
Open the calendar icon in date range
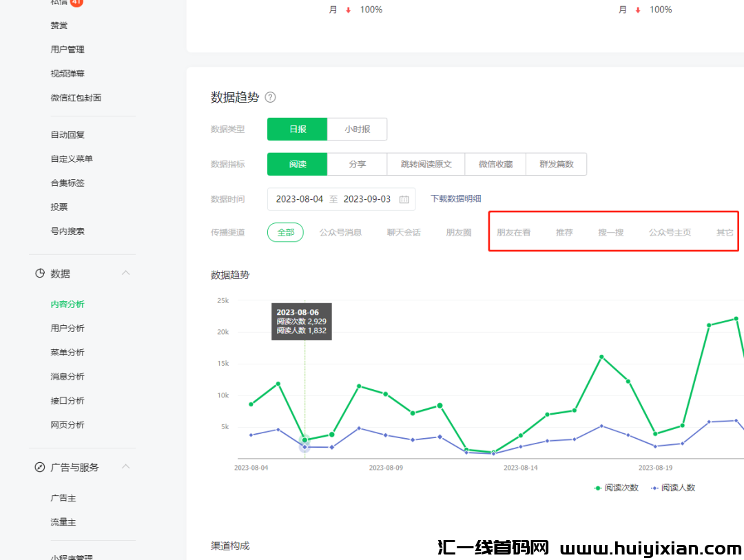[404, 199]
